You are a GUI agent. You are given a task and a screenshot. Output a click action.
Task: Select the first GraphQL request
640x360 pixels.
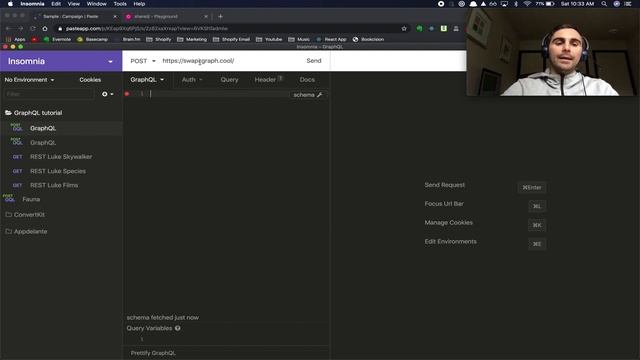pos(61,128)
